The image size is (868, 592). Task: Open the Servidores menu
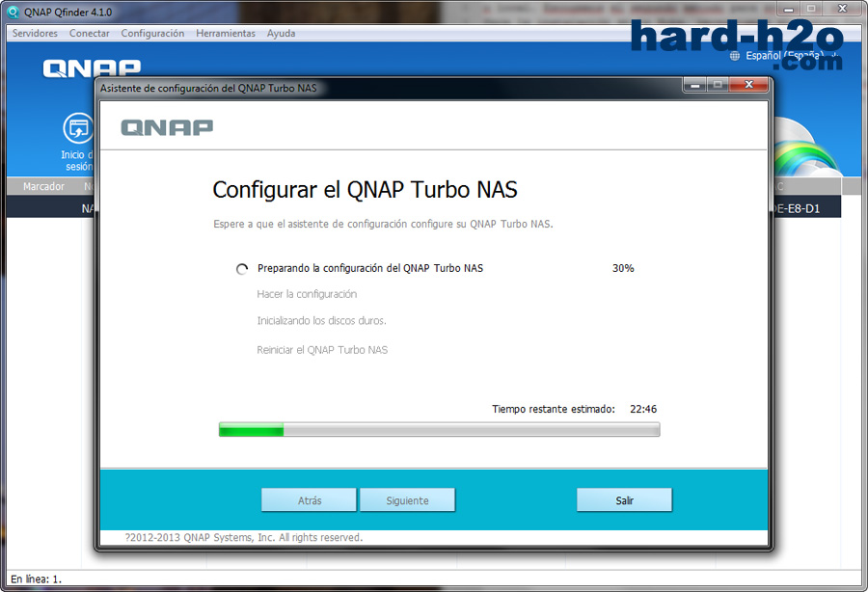tap(35, 33)
